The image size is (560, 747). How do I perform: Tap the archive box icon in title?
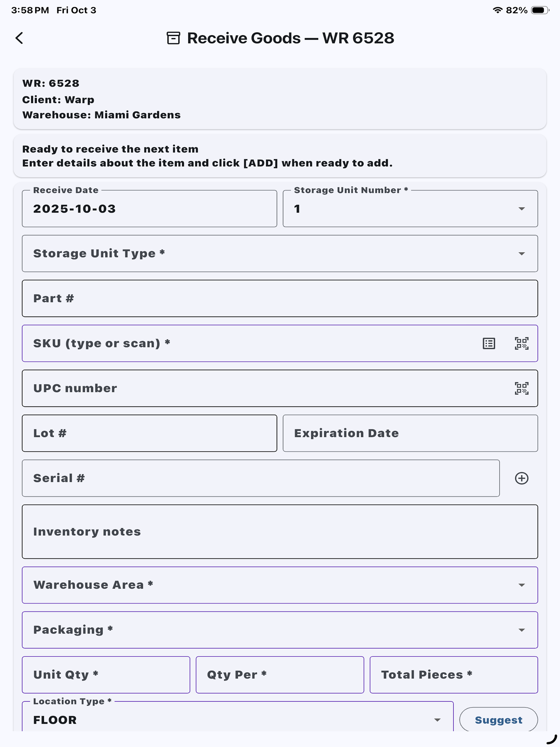pyautogui.click(x=173, y=38)
